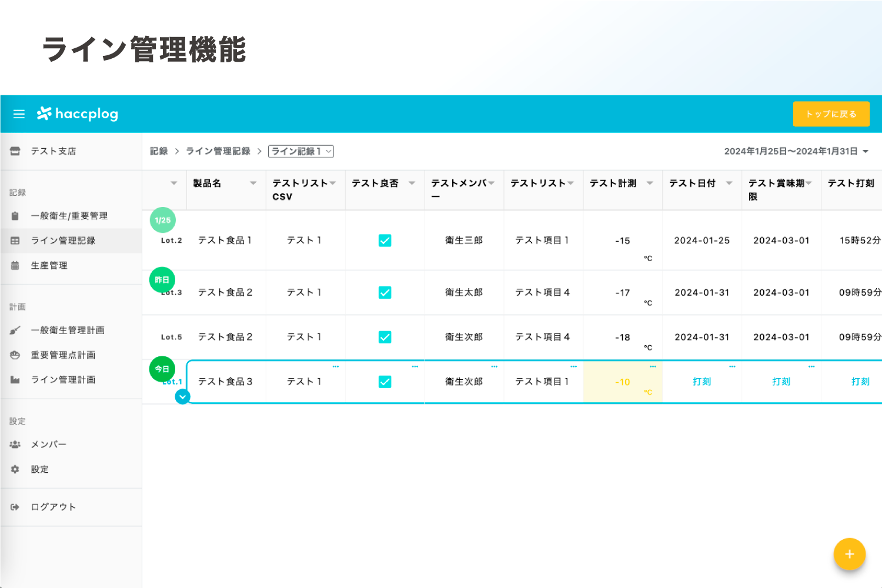The image size is (882, 588).
Task: Click 打刻 in the テスト賞味期限 column
Action: [781, 382]
